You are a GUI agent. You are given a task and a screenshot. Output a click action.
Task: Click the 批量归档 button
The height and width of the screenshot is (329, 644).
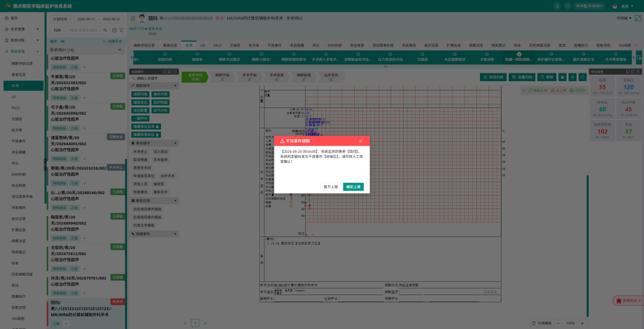522,77
